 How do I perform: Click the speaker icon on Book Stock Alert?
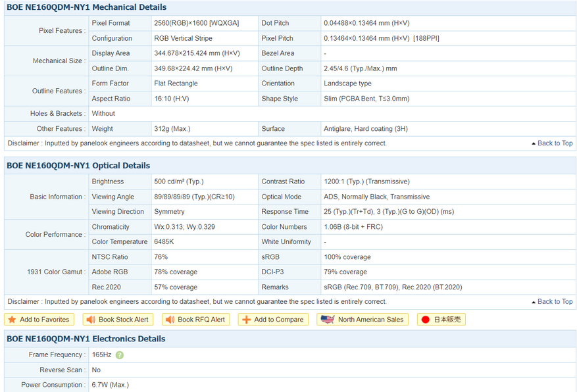point(90,320)
